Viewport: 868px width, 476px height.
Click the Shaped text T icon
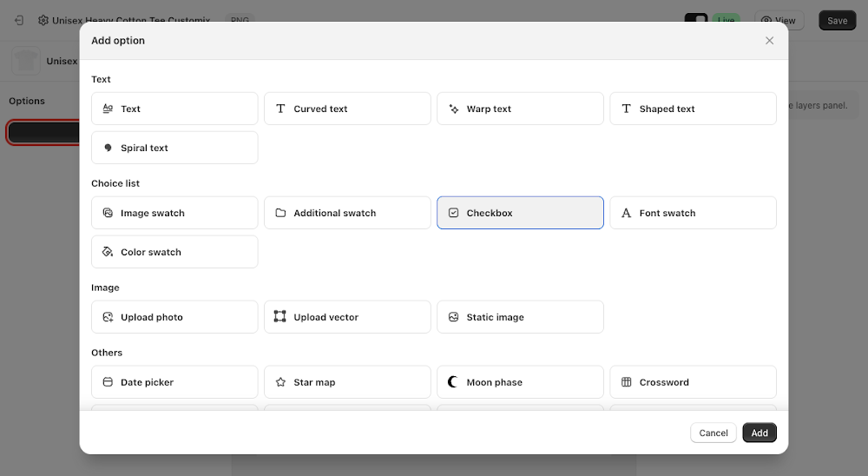(626, 109)
